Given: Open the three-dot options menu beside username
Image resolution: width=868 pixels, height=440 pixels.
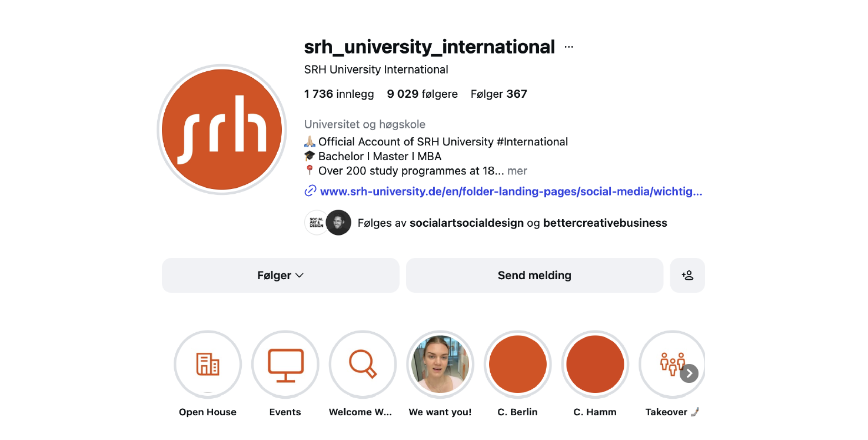Looking at the screenshot, I should [568, 47].
